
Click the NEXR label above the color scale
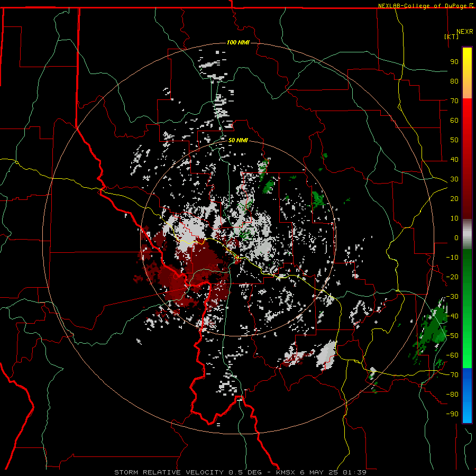pyautogui.click(x=465, y=32)
